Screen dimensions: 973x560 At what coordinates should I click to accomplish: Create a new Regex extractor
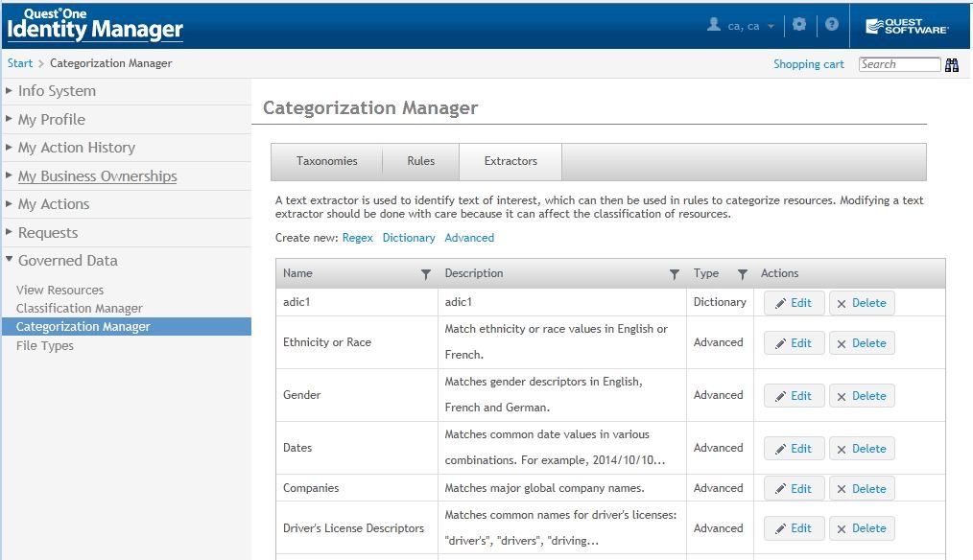click(357, 238)
